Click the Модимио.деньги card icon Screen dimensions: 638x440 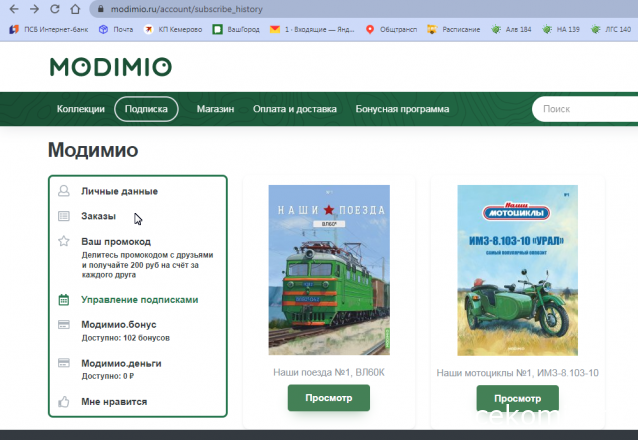pyautogui.click(x=64, y=363)
